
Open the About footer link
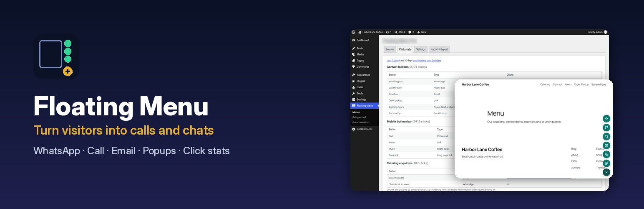(575, 155)
